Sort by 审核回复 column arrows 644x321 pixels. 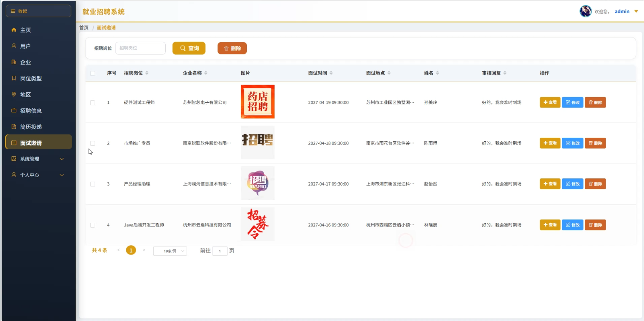(x=505, y=73)
